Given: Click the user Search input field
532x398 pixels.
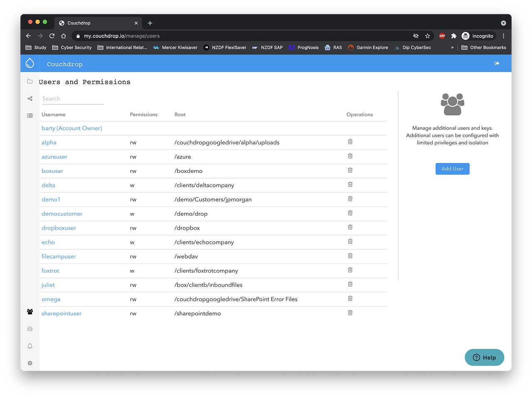Looking at the screenshot, I should point(72,99).
